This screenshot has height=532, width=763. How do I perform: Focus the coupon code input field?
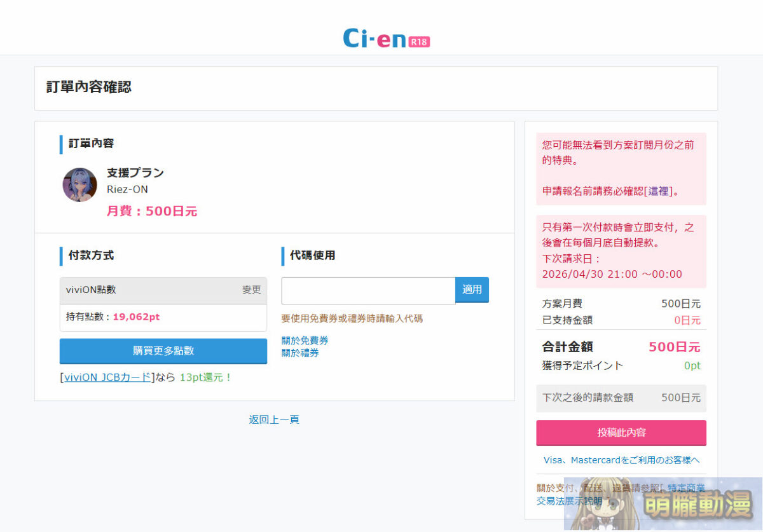point(368,290)
